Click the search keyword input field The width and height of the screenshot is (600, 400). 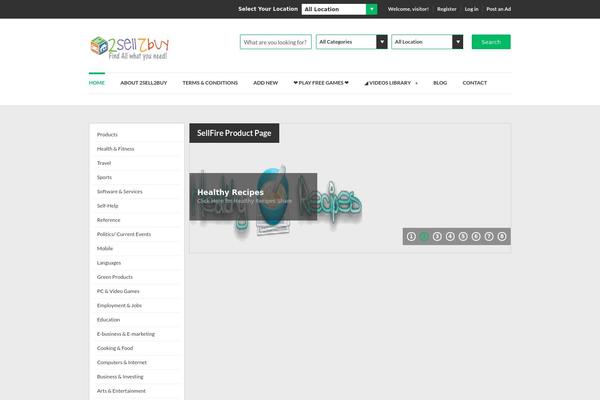click(x=276, y=42)
